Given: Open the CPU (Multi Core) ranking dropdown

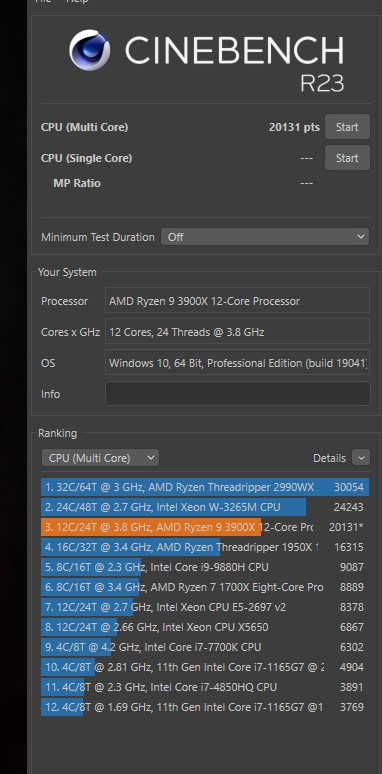Looking at the screenshot, I should pyautogui.click(x=100, y=458).
